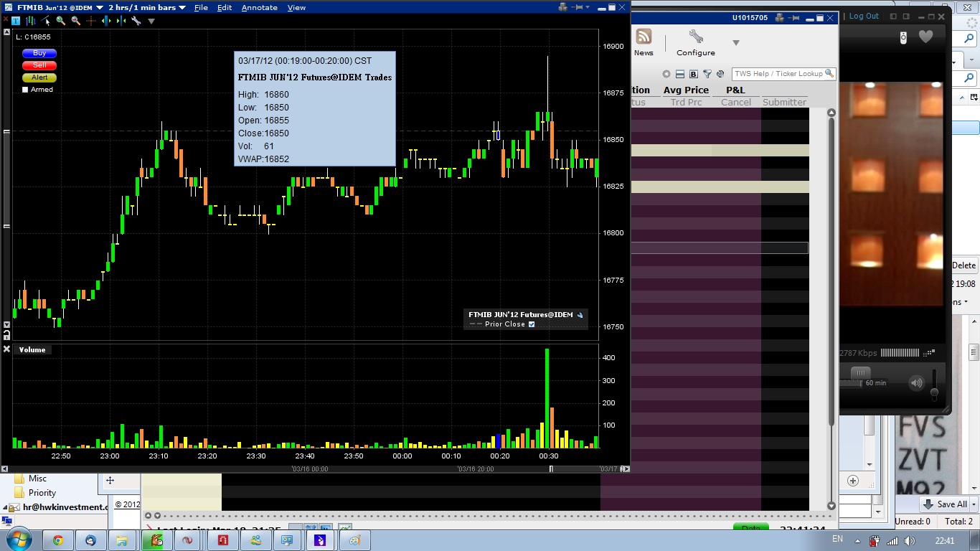
Task: Click the round gray icon in TWS toolbar row
Action: (666, 74)
